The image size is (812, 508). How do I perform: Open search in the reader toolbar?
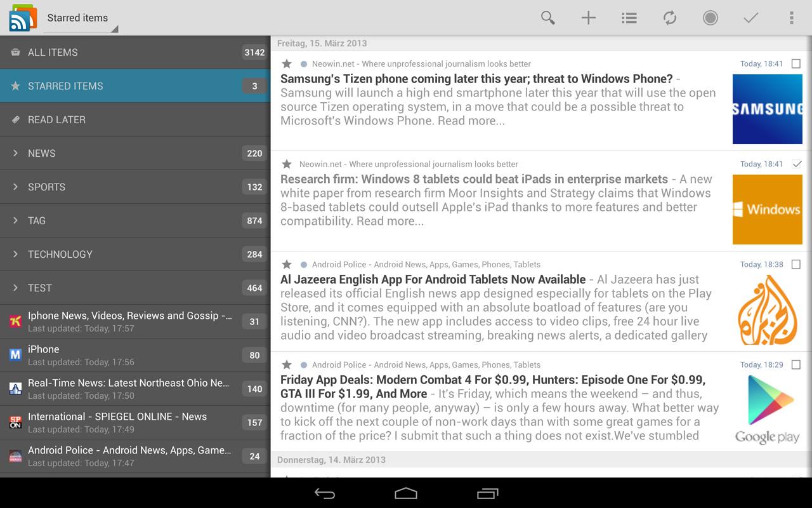coord(547,18)
